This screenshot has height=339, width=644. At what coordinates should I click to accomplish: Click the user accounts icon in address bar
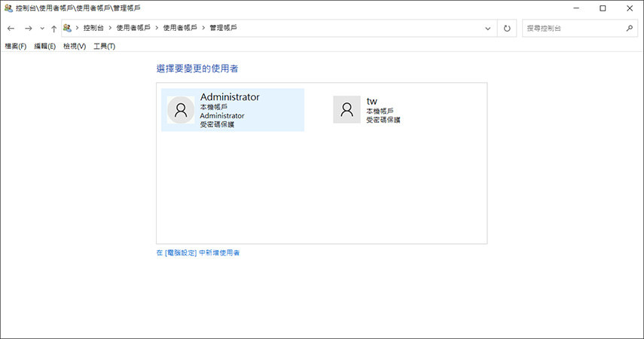pos(67,28)
